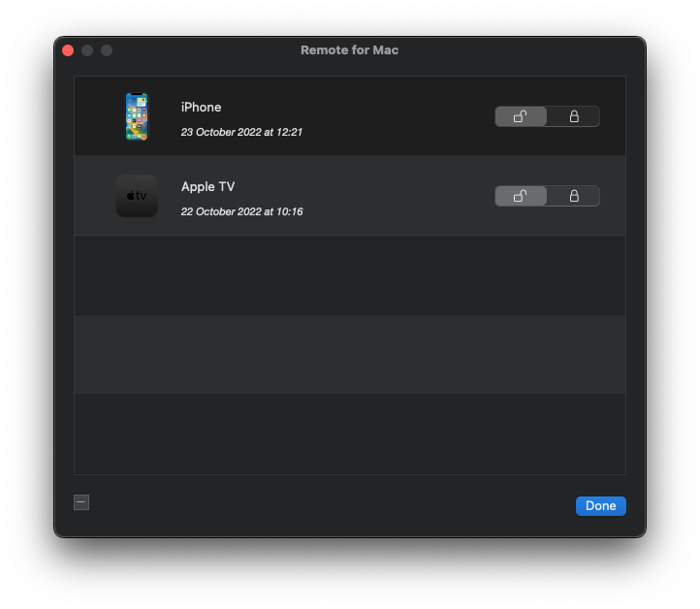Close the Remote for Mac window

click(68, 50)
